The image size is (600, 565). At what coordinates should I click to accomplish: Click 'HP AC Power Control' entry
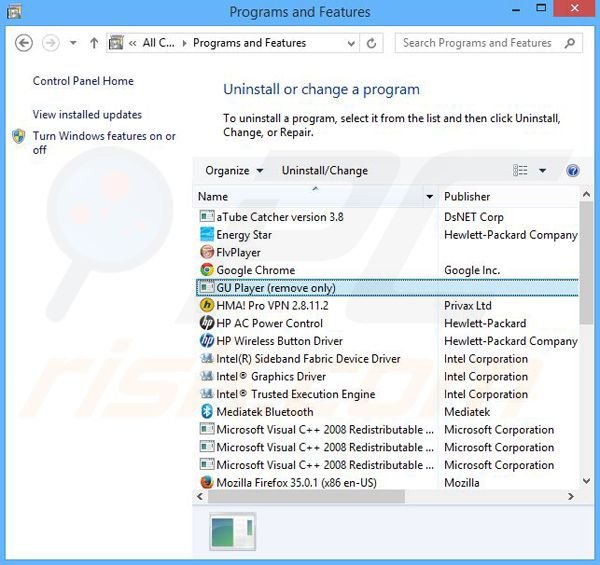(269, 323)
